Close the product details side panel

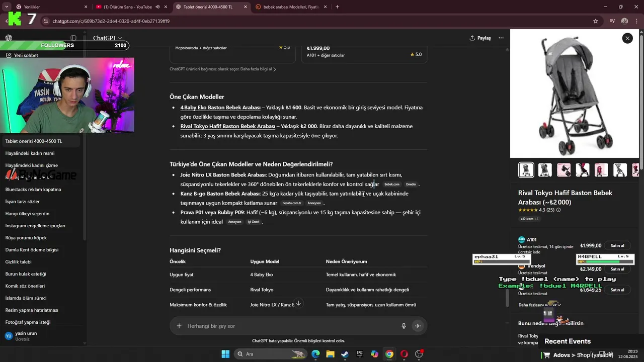[627, 38]
